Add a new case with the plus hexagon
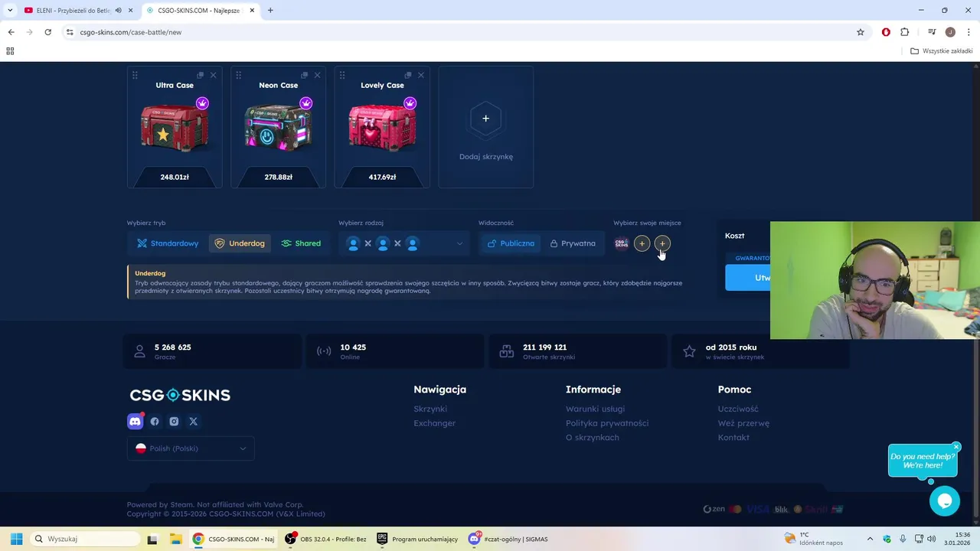The image size is (980, 551). (x=485, y=119)
